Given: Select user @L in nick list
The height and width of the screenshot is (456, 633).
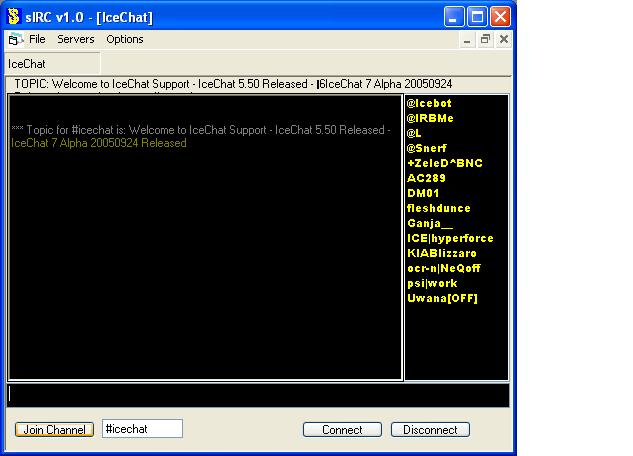Looking at the screenshot, I should [x=414, y=133].
